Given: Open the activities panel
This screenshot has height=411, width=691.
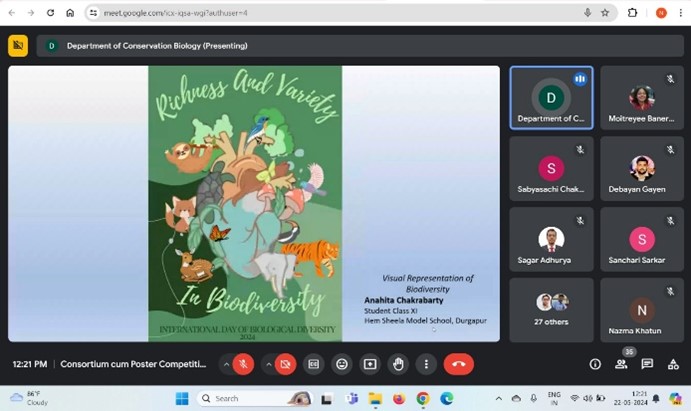Looking at the screenshot, I should [672, 364].
